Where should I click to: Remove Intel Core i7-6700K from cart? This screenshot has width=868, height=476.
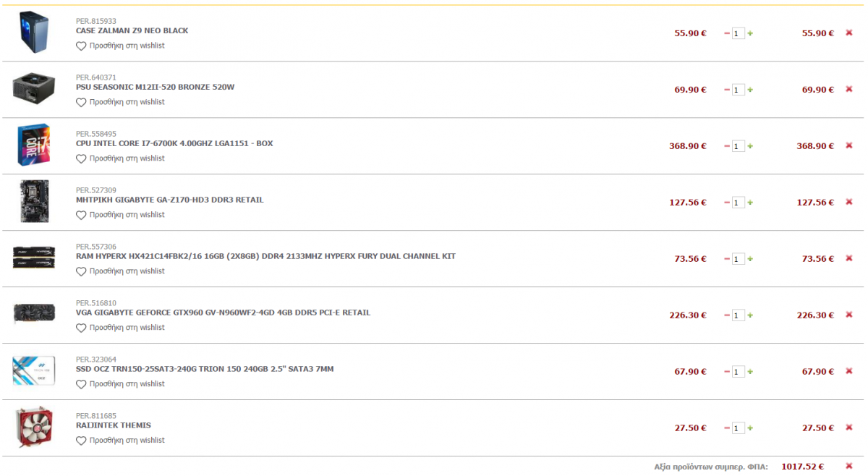click(849, 145)
